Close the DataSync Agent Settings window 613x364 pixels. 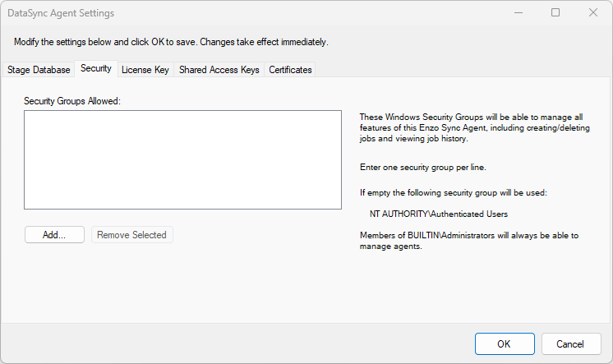pos(593,13)
